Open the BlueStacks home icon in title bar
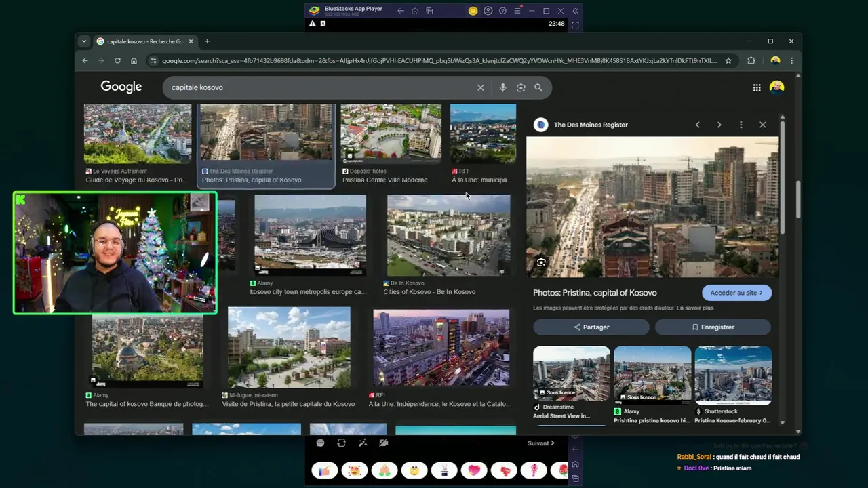Viewport: 868px width, 488px height. point(415,11)
